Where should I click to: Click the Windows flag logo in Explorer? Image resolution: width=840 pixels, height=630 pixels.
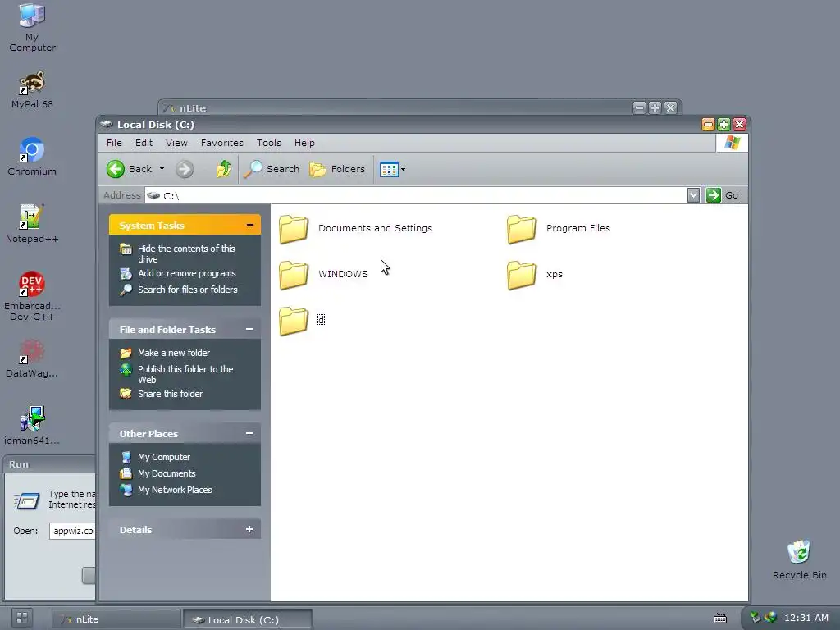click(x=732, y=143)
